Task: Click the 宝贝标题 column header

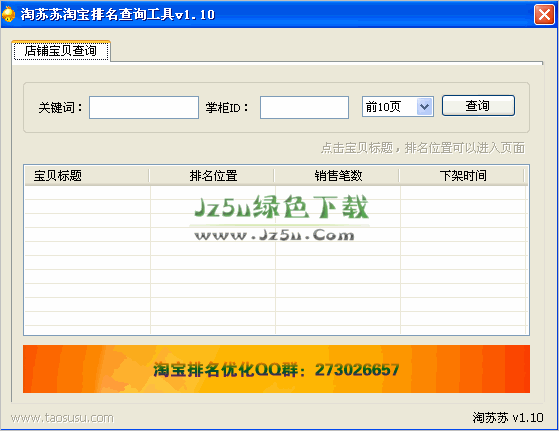Action: click(x=87, y=176)
